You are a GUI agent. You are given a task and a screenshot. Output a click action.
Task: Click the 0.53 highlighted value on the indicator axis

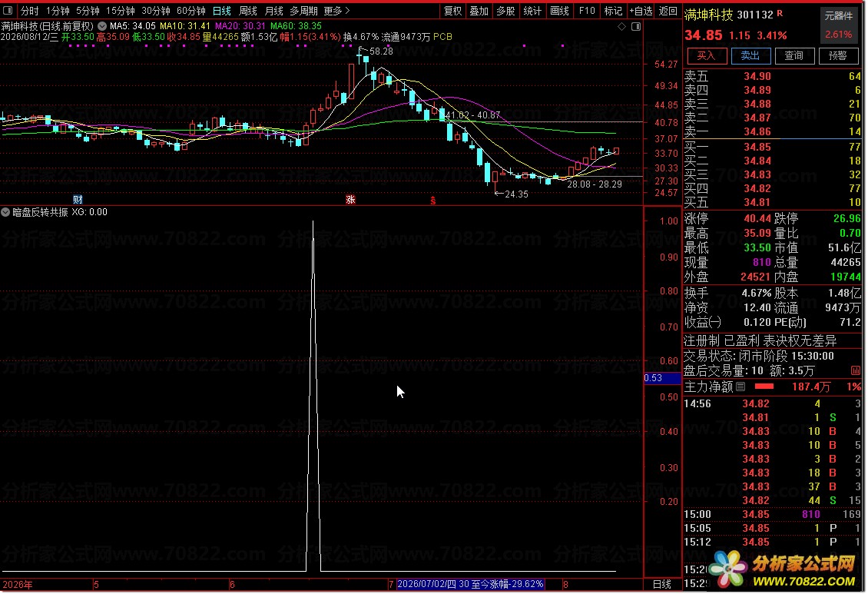[x=661, y=378]
